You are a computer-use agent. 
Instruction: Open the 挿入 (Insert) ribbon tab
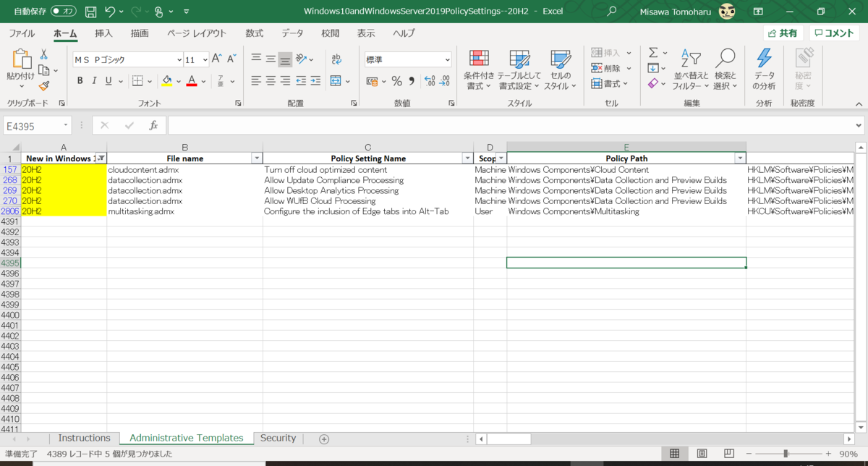[x=104, y=33]
